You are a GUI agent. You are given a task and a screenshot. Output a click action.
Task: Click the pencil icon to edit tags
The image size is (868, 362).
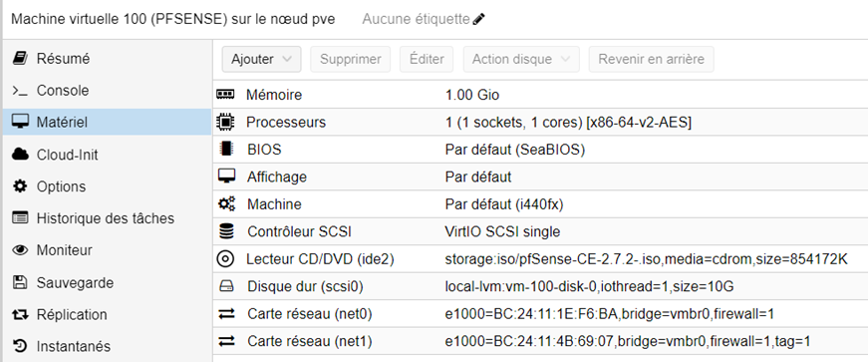tap(479, 19)
